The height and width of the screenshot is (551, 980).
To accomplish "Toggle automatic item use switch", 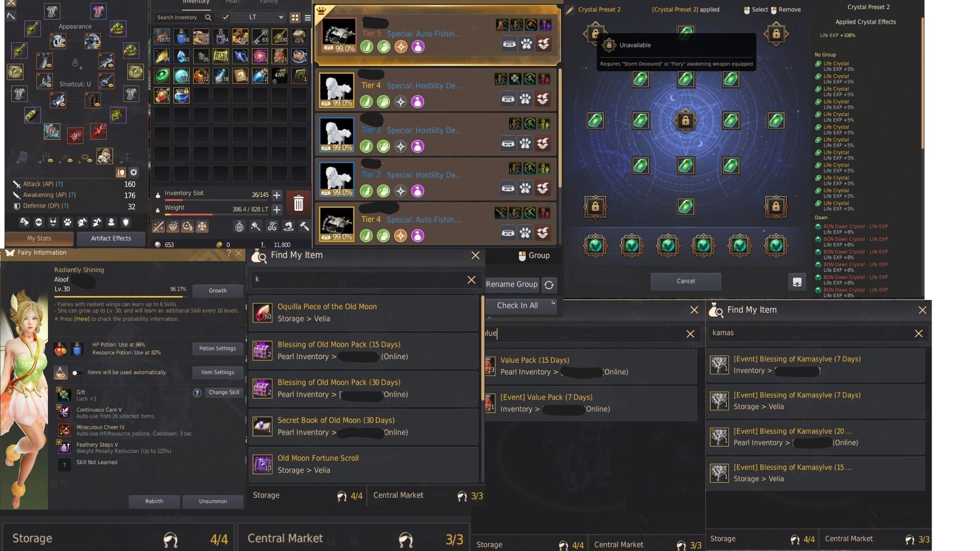I will [77, 372].
